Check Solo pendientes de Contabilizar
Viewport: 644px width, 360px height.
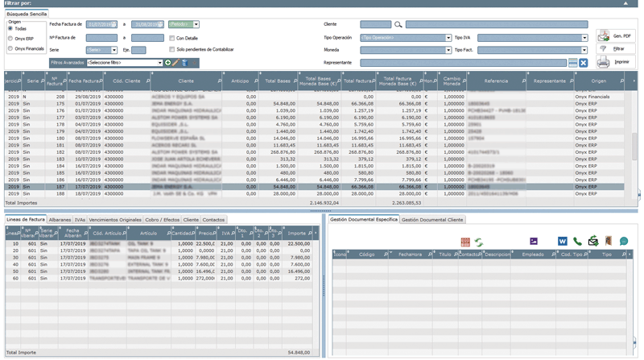171,49
